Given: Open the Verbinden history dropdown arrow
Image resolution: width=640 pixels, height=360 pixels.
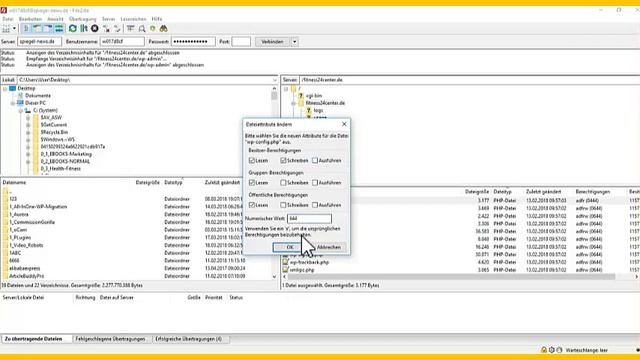Looking at the screenshot, I should [x=294, y=42].
